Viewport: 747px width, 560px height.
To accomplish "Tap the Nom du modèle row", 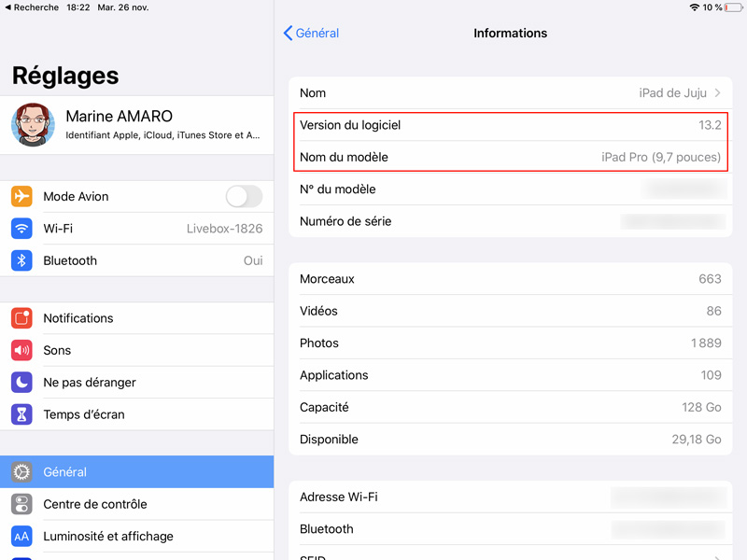I will click(x=510, y=157).
